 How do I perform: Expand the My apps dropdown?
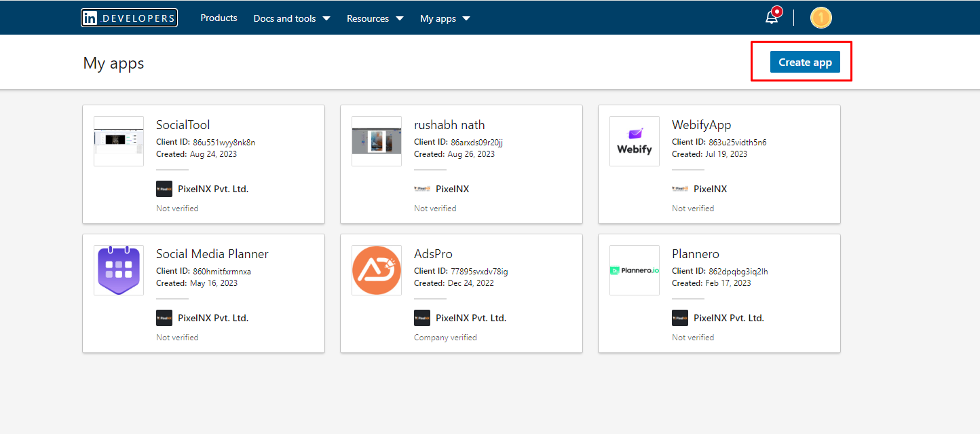[x=445, y=18]
